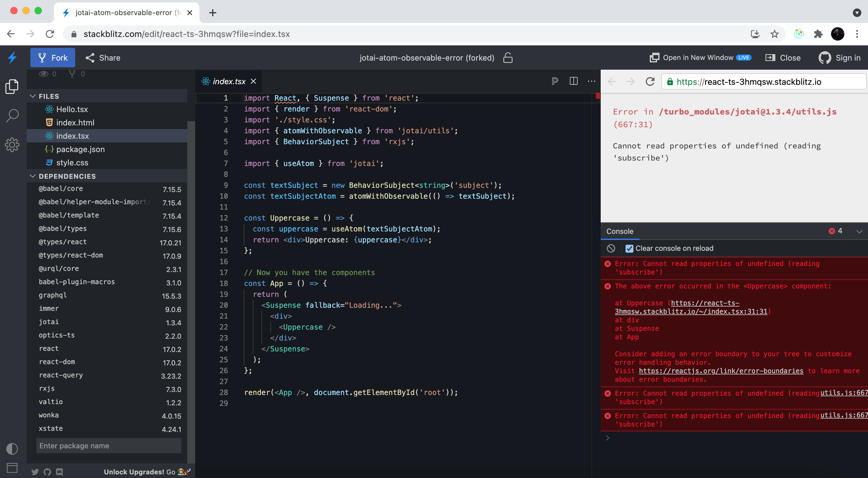
Task: Toggle the light/dark theme icon
Action: tap(12, 449)
